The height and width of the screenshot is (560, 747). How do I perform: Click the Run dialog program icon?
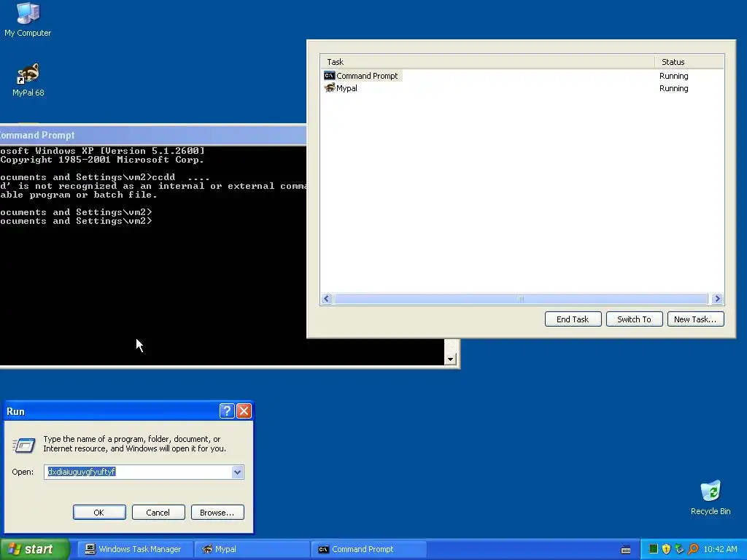click(x=24, y=445)
